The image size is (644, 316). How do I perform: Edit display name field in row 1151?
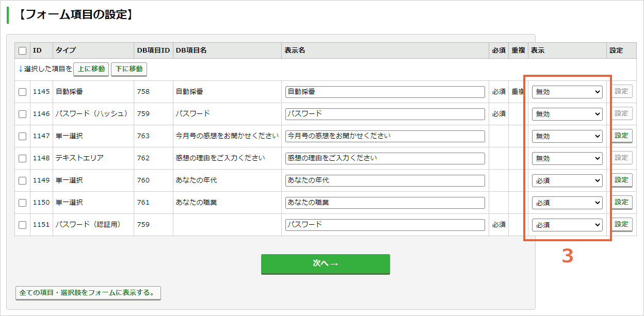(385, 225)
